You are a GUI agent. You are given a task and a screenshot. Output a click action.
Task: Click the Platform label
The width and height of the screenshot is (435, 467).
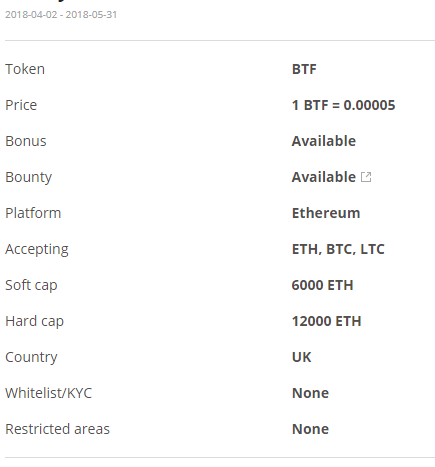33,213
